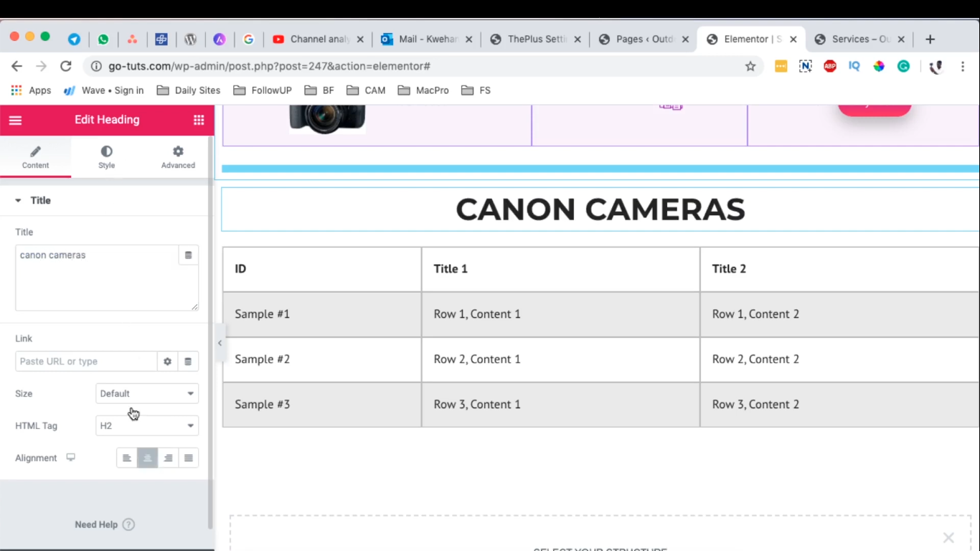Click the Link URL input field
Image resolution: width=980 pixels, height=551 pixels.
[x=86, y=362]
